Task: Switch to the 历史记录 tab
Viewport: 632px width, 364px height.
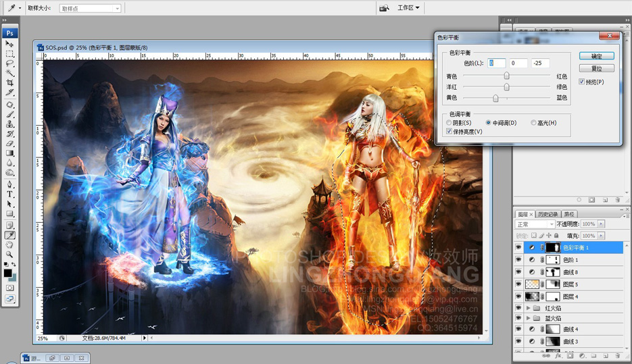Action: coord(548,214)
